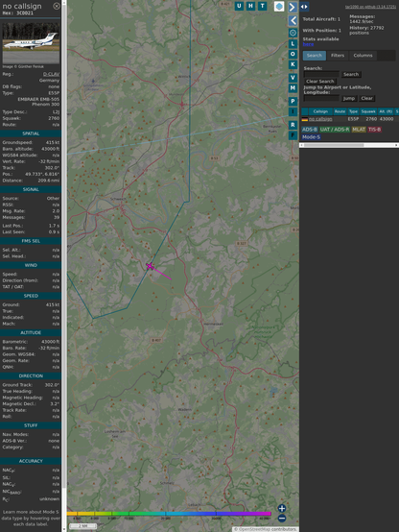Image resolution: width=399 pixels, height=532 pixels.
Task: Click the ACCURACY section header
Action: [x=31, y=461]
